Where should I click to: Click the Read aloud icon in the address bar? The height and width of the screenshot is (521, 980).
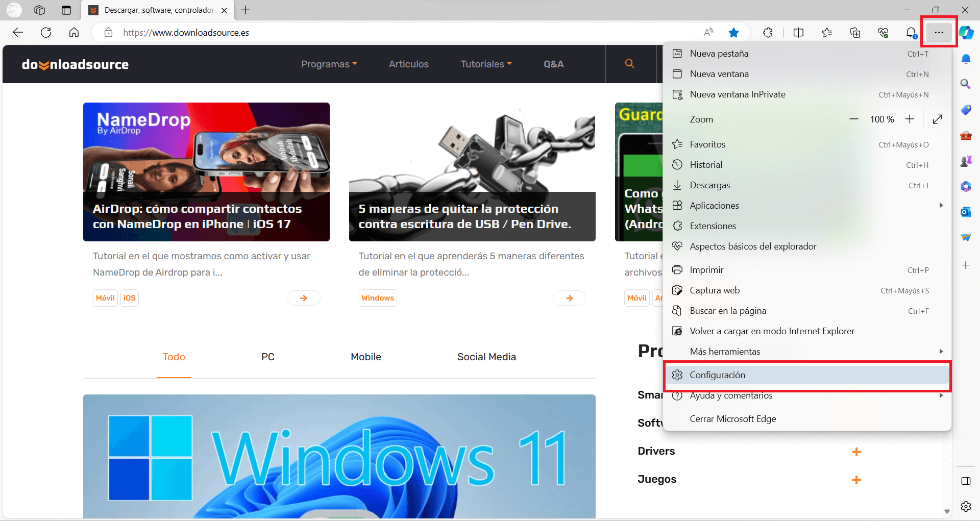click(708, 33)
